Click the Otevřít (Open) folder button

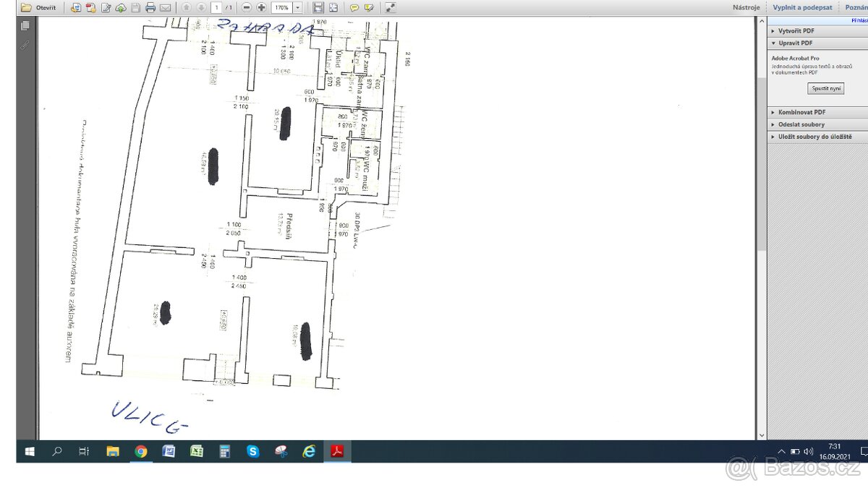coord(36,8)
